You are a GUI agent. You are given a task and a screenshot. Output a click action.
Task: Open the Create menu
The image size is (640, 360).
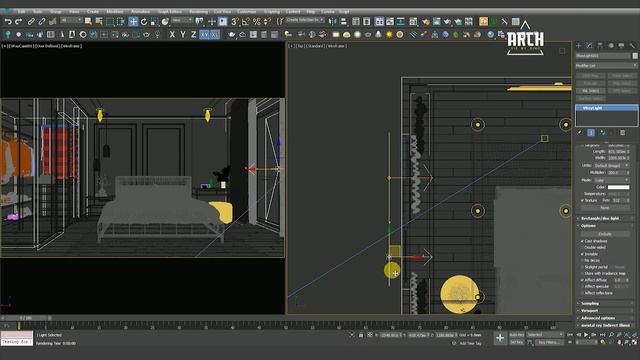coord(93,11)
